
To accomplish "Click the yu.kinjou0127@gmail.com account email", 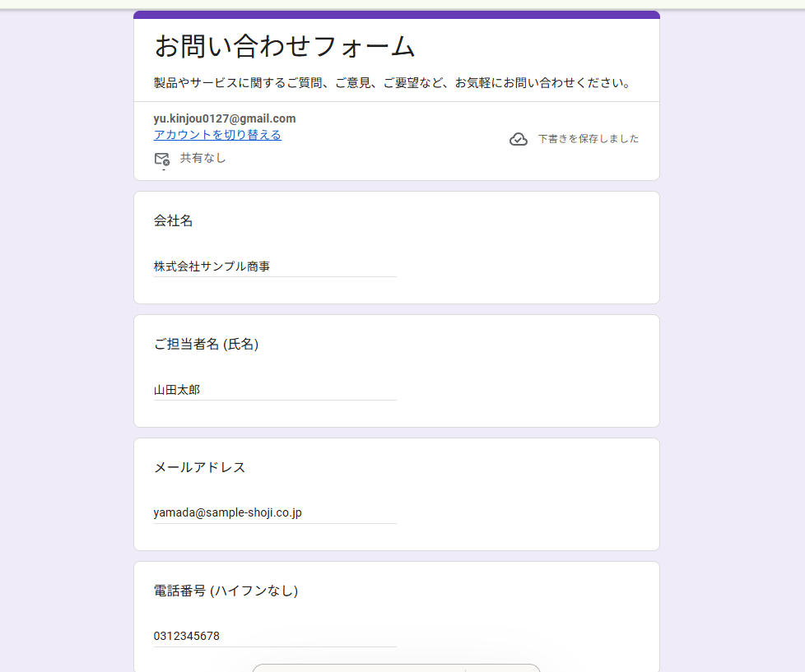I will click(x=224, y=118).
